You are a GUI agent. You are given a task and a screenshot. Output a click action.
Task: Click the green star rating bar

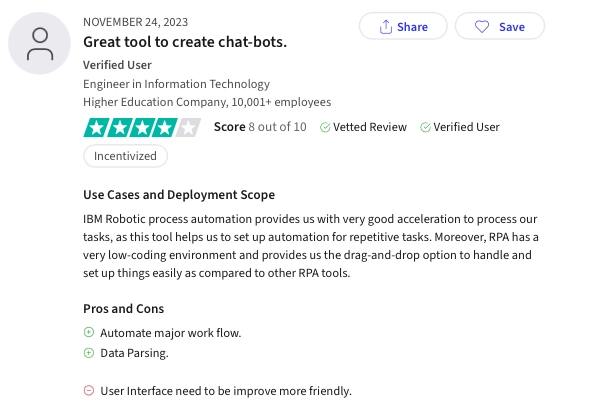pyautogui.click(x=142, y=127)
